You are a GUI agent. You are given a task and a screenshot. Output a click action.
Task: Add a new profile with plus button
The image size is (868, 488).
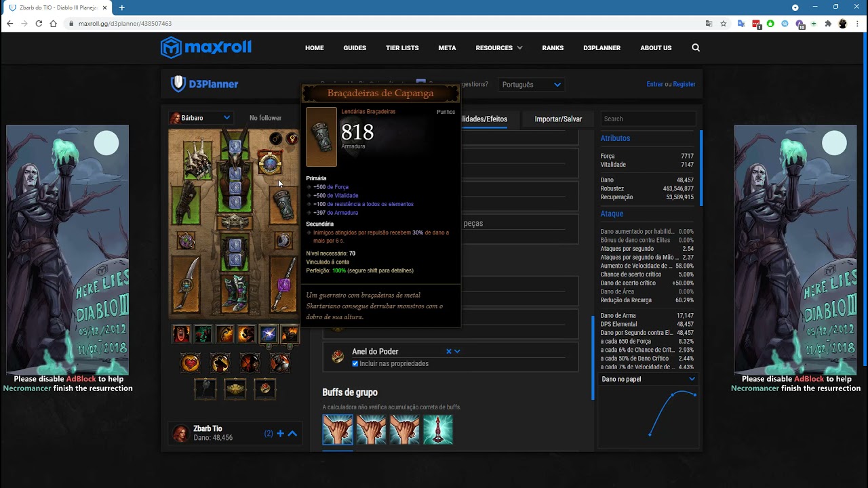[280, 433]
